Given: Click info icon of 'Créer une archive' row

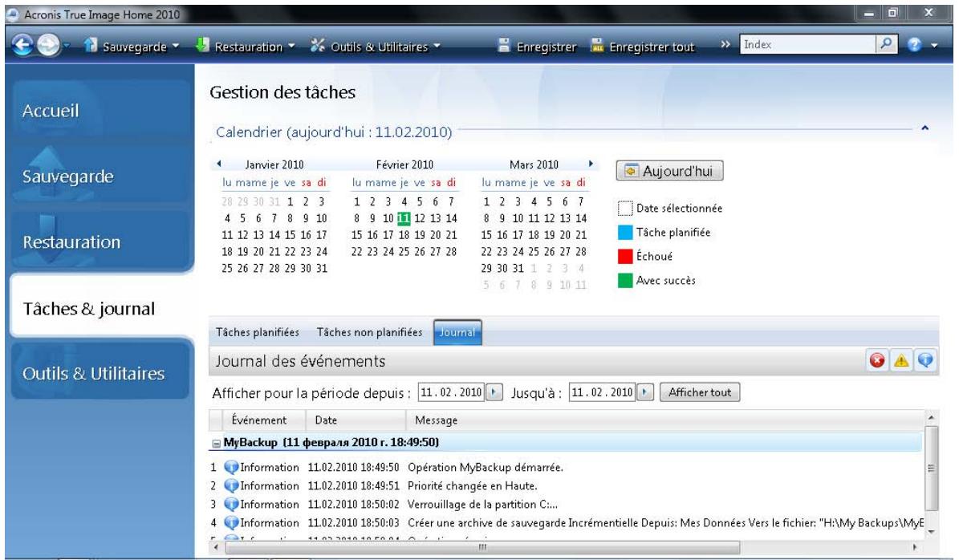Looking at the screenshot, I should click(x=231, y=523).
